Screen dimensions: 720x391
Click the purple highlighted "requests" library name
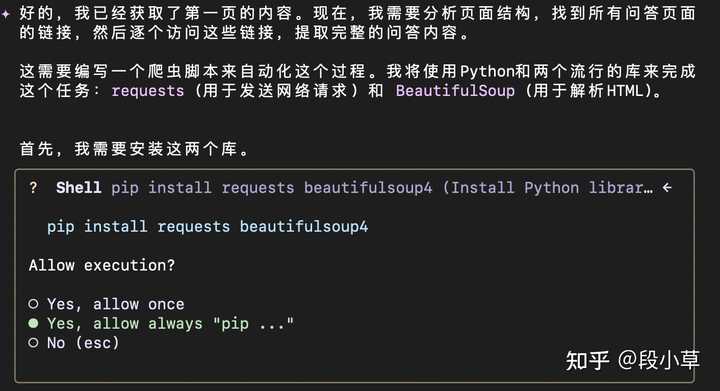click(x=148, y=91)
